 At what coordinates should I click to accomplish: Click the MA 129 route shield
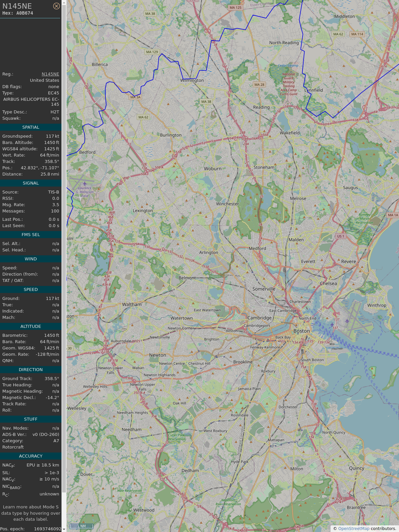(x=152, y=52)
